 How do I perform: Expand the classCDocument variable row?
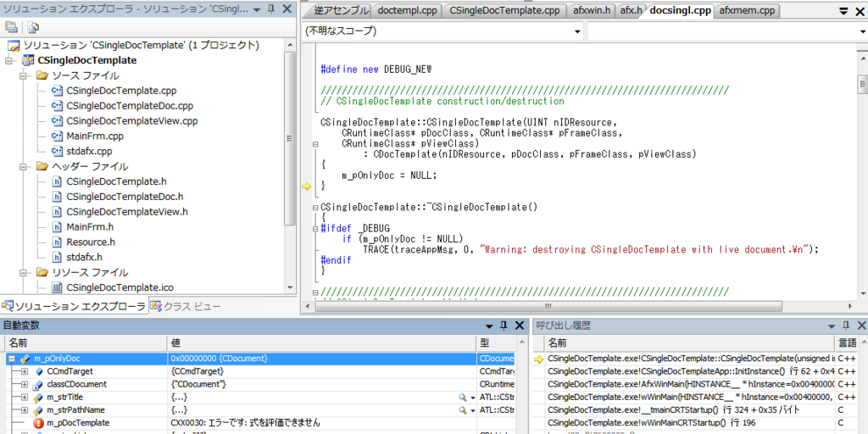click(24, 384)
